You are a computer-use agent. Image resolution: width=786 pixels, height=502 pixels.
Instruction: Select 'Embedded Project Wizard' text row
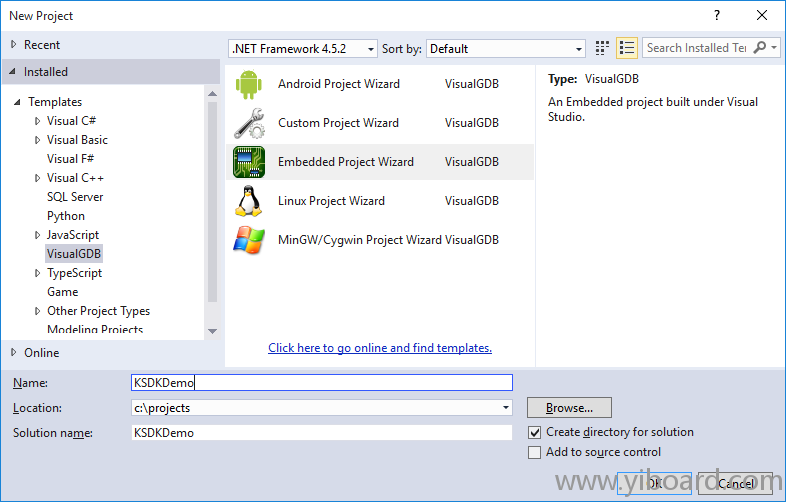[379, 162]
